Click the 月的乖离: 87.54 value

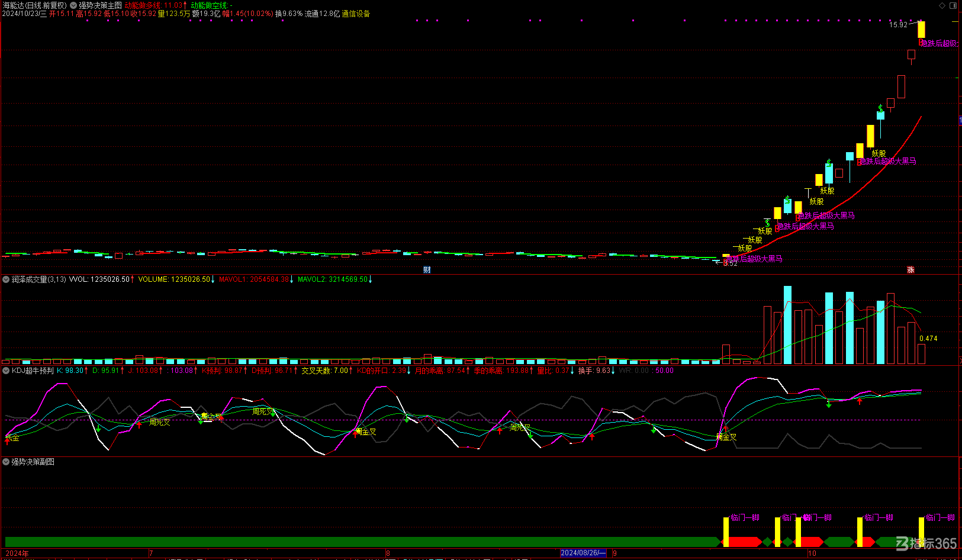tap(442, 371)
